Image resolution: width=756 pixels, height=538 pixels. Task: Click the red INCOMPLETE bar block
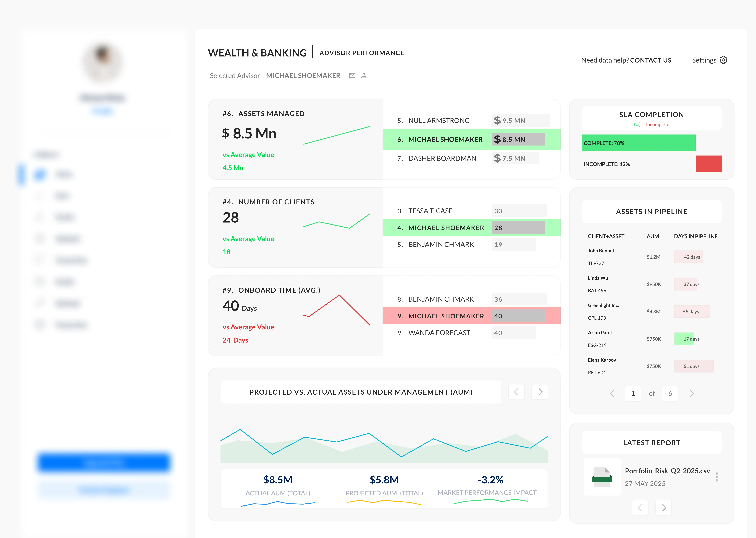click(x=708, y=164)
